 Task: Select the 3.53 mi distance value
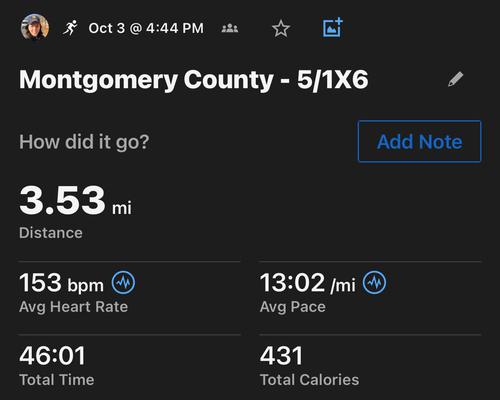pos(75,201)
